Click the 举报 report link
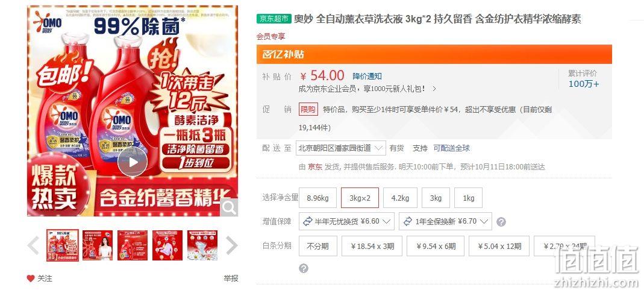644x293 pixels. (231, 279)
